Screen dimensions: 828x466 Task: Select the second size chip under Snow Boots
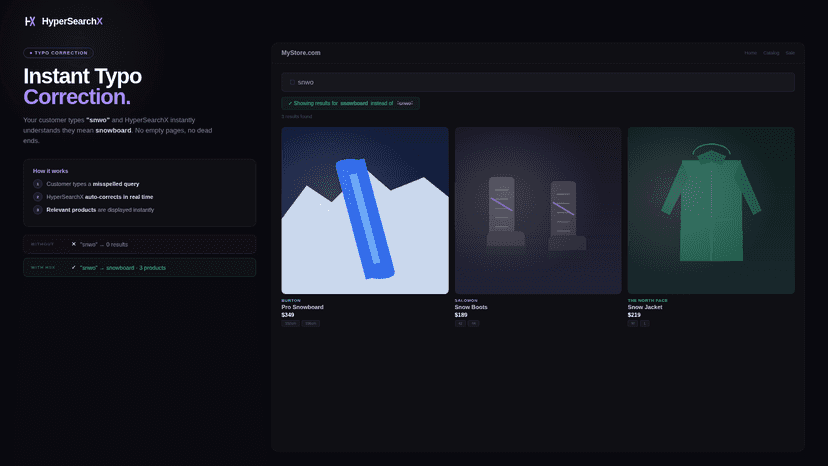[x=474, y=323]
